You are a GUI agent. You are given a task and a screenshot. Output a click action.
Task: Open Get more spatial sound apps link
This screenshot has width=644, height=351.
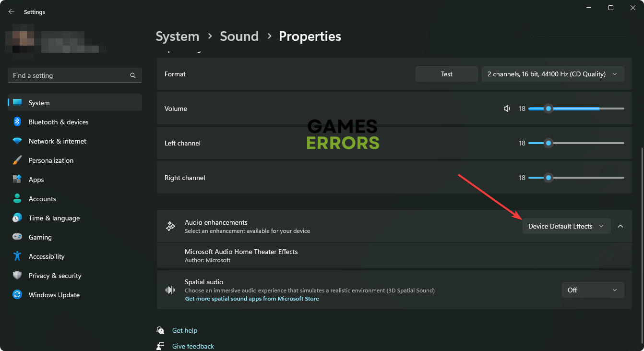pos(252,299)
